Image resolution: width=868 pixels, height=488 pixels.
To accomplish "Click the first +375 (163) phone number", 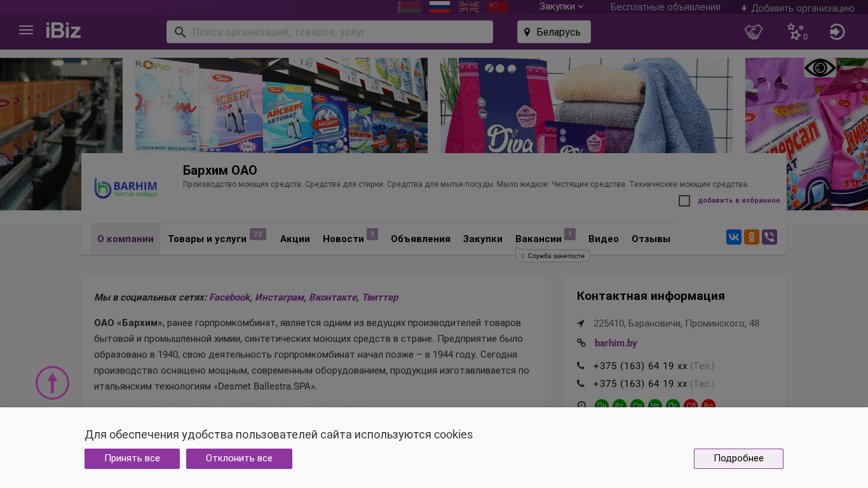I will pyautogui.click(x=640, y=366).
